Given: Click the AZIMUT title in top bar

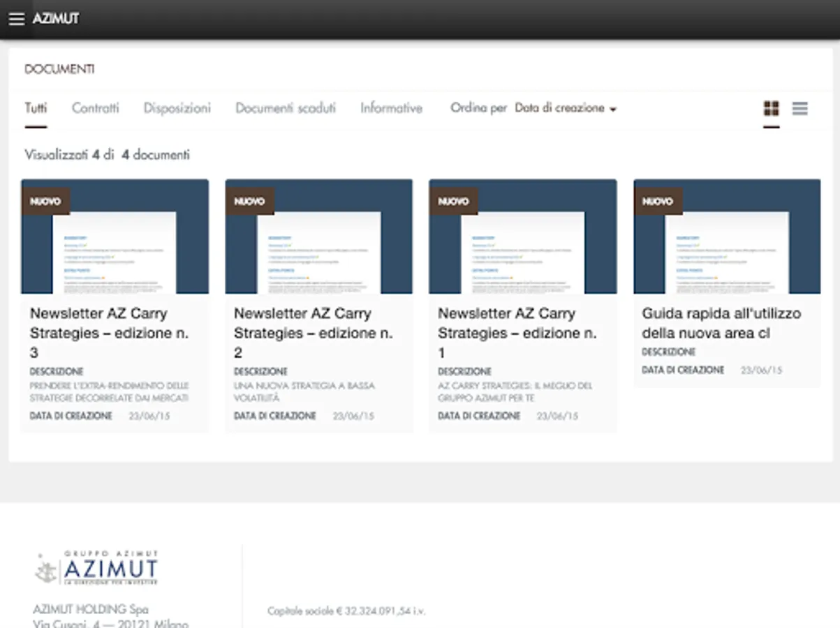Looking at the screenshot, I should coord(56,19).
